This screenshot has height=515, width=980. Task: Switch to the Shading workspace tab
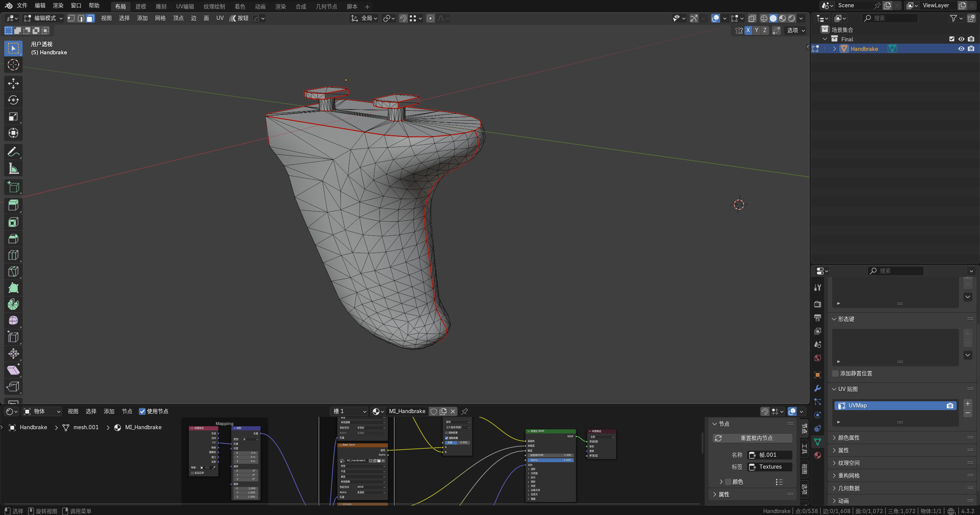pyautogui.click(x=240, y=7)
